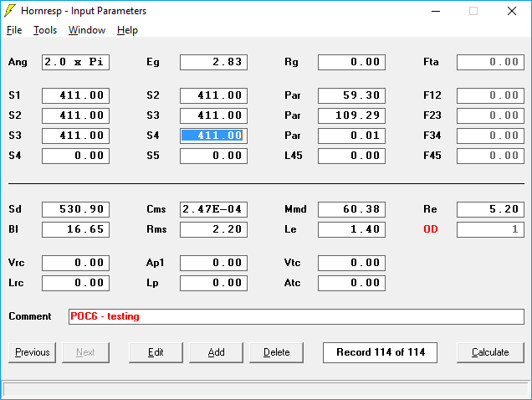
Task: Click the Par 109.29 field
Action: pos(351,115)
